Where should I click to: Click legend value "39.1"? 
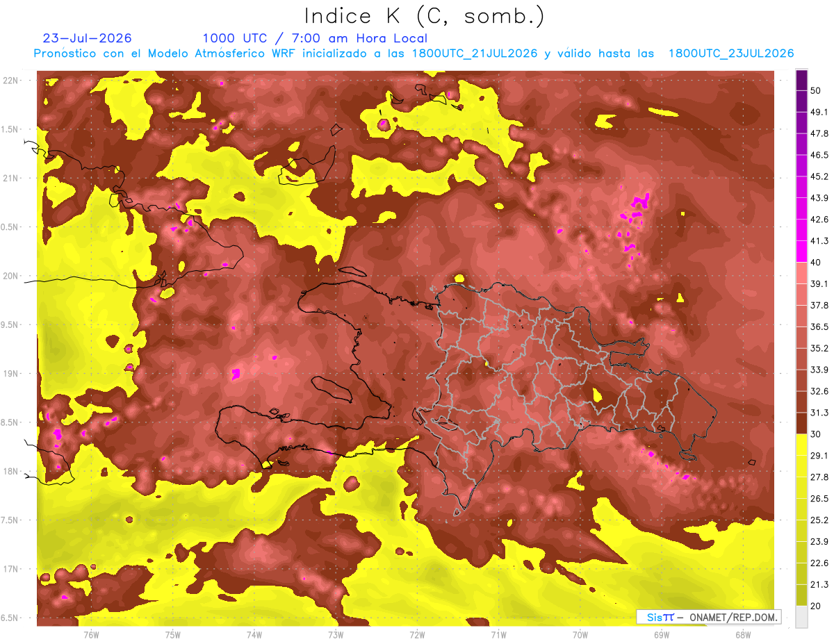coord(819,283)
